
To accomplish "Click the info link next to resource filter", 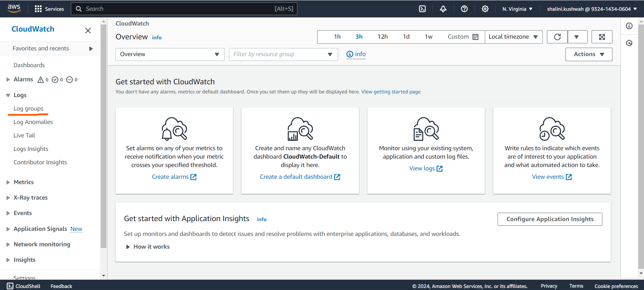I will tap(356, 54).
